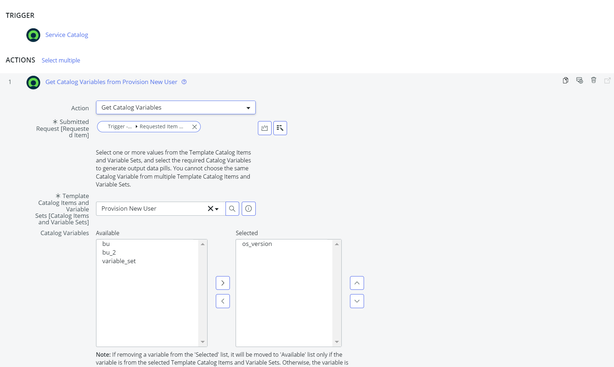The height and width of the screenshot is (367, 614).
Task: Click Available list scrollbar up arrow
Action: point(202,244)
